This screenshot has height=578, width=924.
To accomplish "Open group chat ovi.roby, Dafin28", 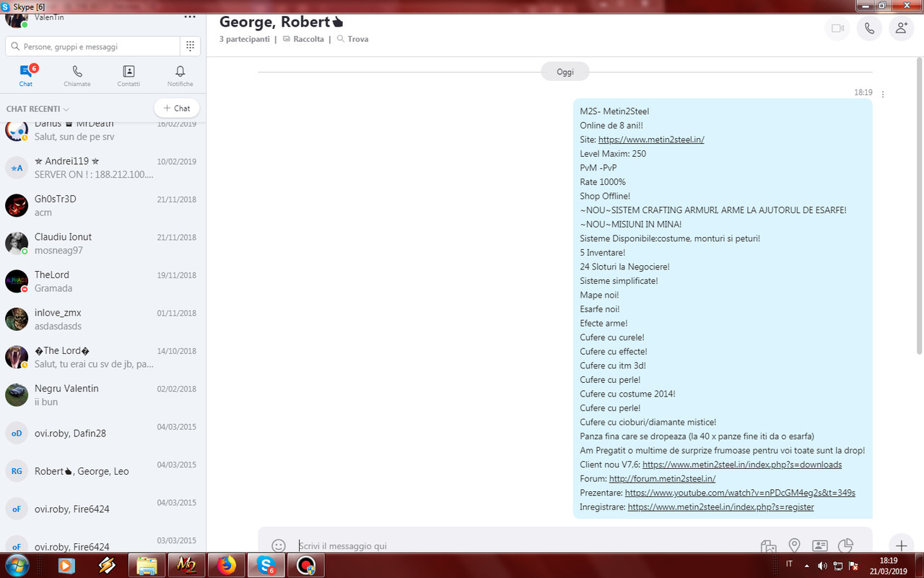I will pyautogui.click(x=103, y=433).
